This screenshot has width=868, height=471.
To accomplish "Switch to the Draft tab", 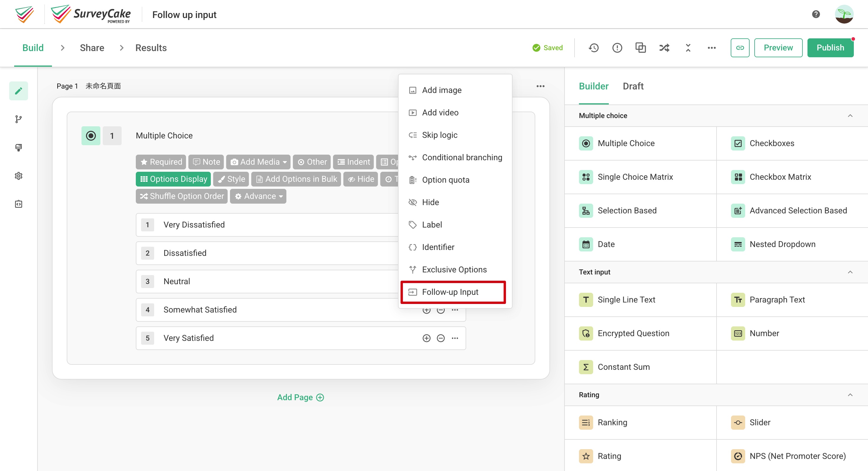I will (633, 86).
